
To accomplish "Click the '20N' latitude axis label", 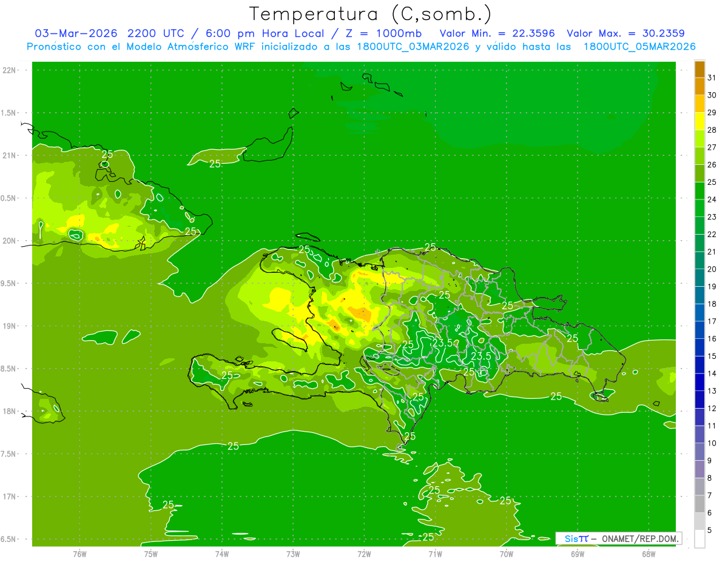I will point(10,241).
